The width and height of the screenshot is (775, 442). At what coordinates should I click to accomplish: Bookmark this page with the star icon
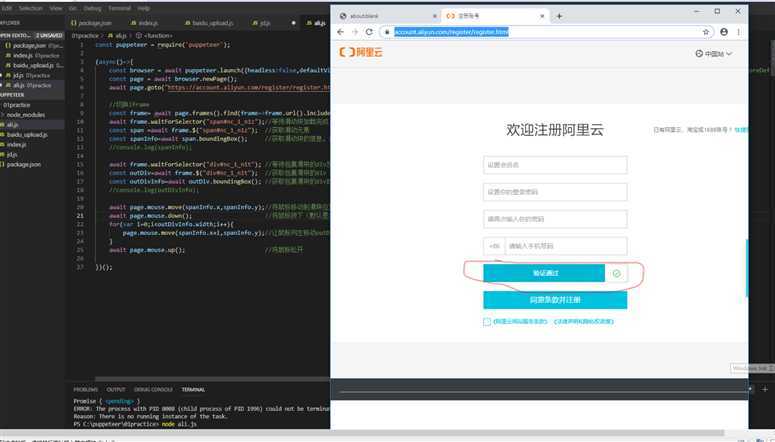pyautogui.click(x=706, y=32)
